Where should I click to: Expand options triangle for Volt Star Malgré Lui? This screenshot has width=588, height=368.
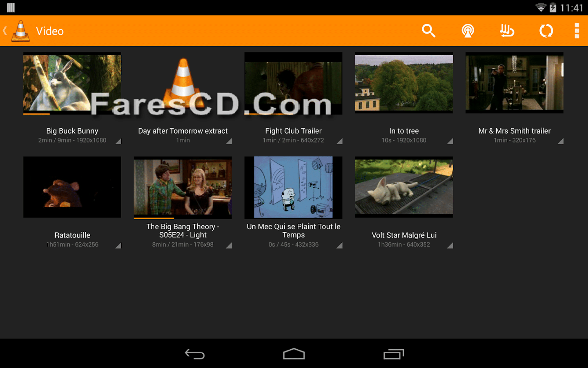450,245
